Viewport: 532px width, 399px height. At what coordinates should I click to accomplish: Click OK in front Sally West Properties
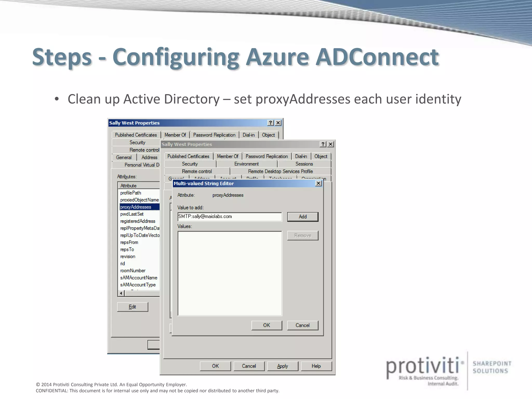click(x=215, y=366)
